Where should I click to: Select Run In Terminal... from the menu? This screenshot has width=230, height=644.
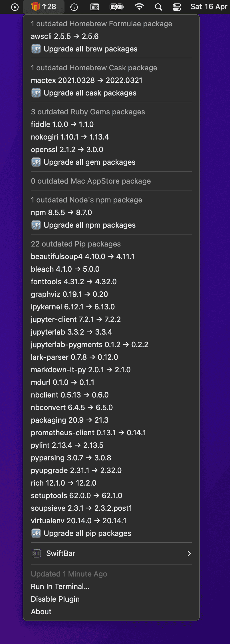pyautogui.click(x=60, y=587)
